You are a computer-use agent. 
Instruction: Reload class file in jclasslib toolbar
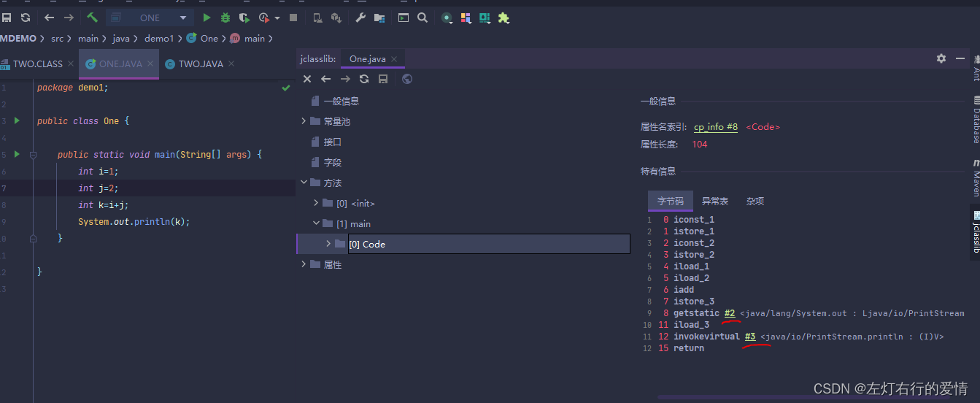tap(364, 79)
